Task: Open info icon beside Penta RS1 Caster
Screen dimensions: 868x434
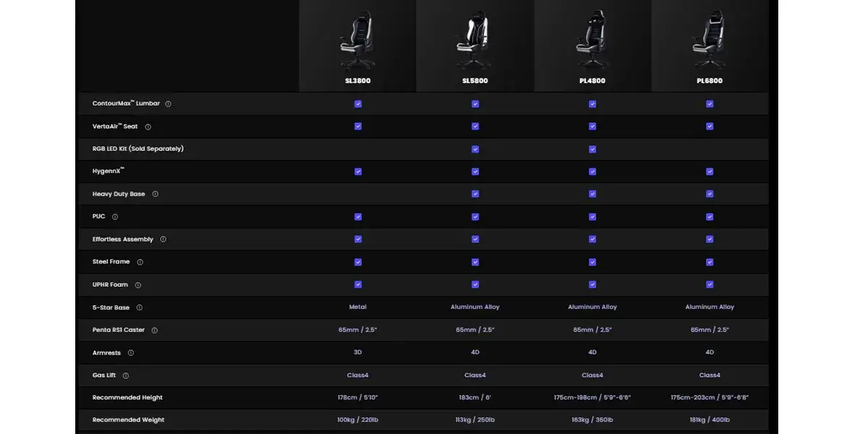Action: pyautogui.click(x=155, y=330)
